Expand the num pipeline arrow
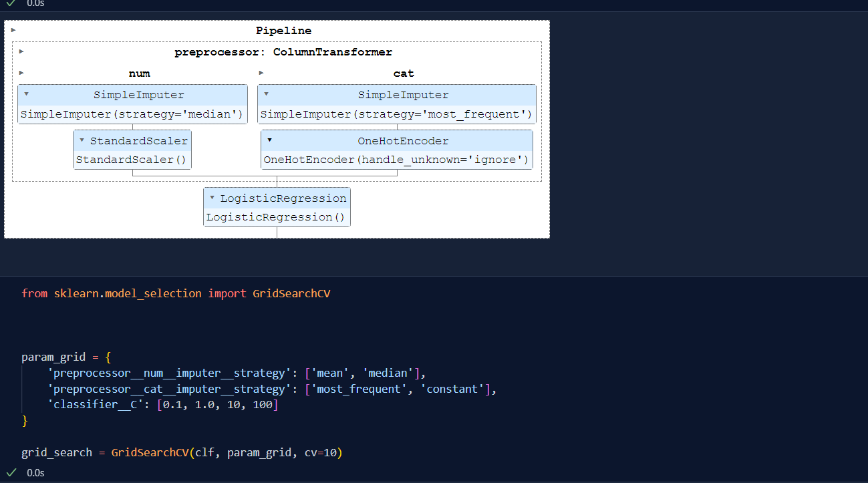The width and height of the screenshot is (868, 483). click(21, 73)
